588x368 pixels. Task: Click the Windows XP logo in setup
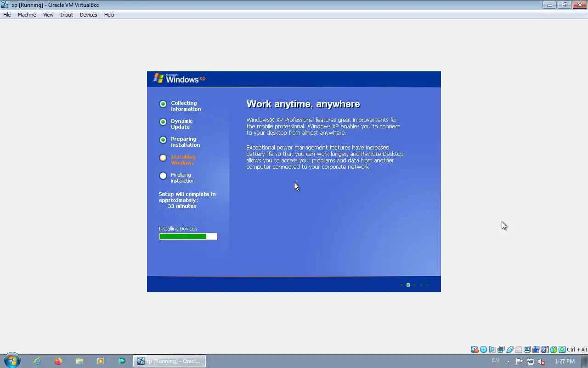tap(179, 78)
